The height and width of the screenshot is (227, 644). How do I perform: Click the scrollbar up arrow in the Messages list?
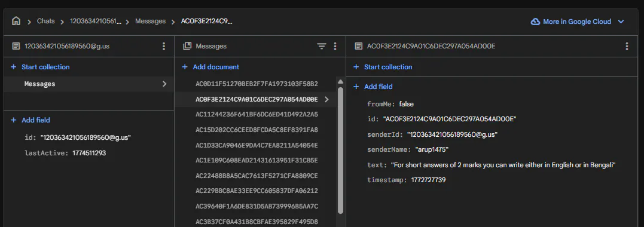coord(340,82)
